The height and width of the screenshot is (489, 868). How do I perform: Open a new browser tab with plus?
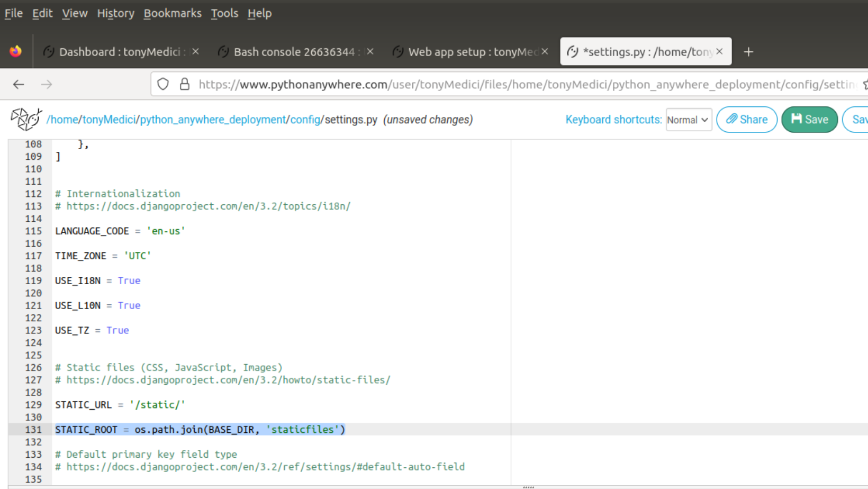click(x=748, y=52)
